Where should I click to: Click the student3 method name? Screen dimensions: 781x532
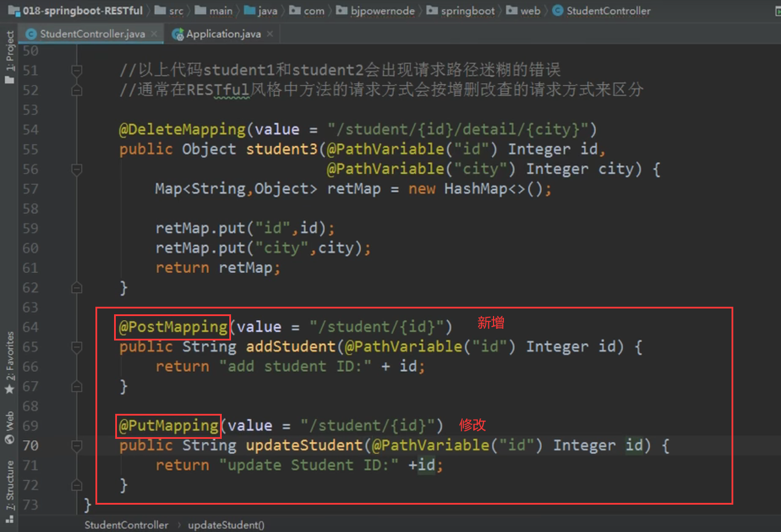[x=282, y=149]
